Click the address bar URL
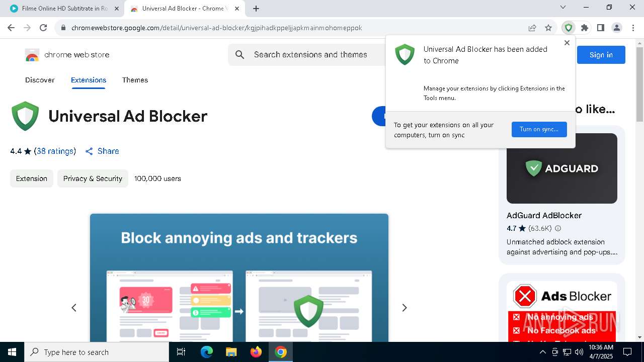 [x=216, y=28]
